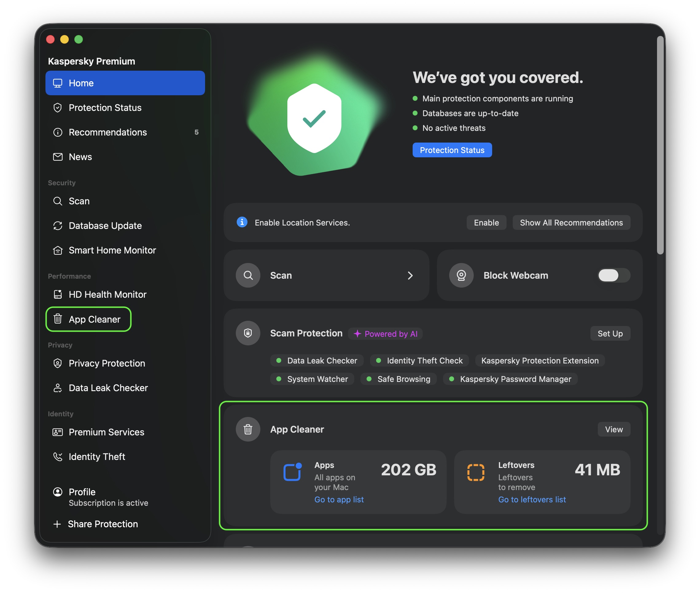Click the Safe Browsing chip
This screenshot has height=593, width=700.
point(399,379)
